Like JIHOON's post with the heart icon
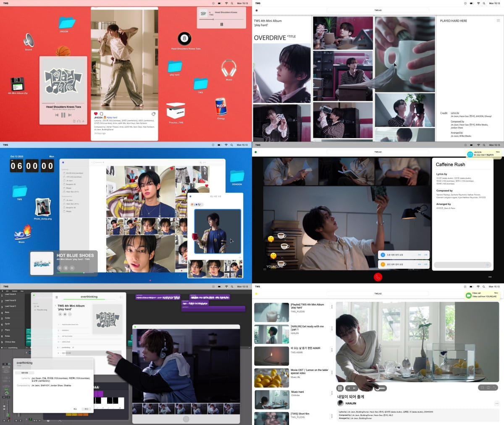The image size is (504, 425). coord(96,114)
